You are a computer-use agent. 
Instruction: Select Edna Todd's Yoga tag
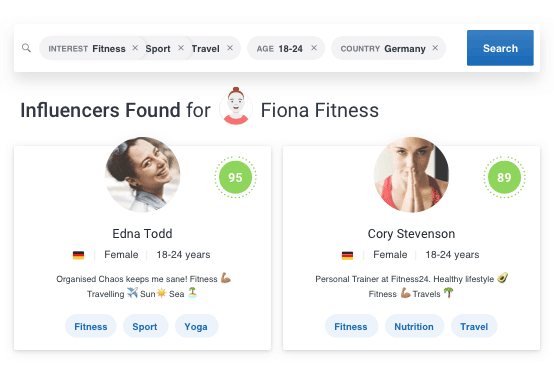coord(196,326)
